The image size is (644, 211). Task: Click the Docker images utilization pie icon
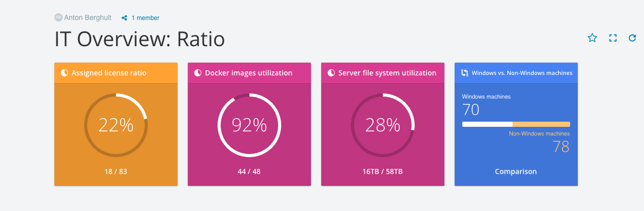[198, 73]
